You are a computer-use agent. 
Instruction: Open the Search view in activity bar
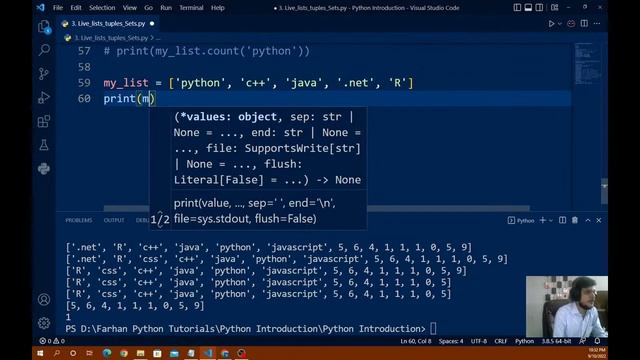pyautogui.click(x=44, y=50)
